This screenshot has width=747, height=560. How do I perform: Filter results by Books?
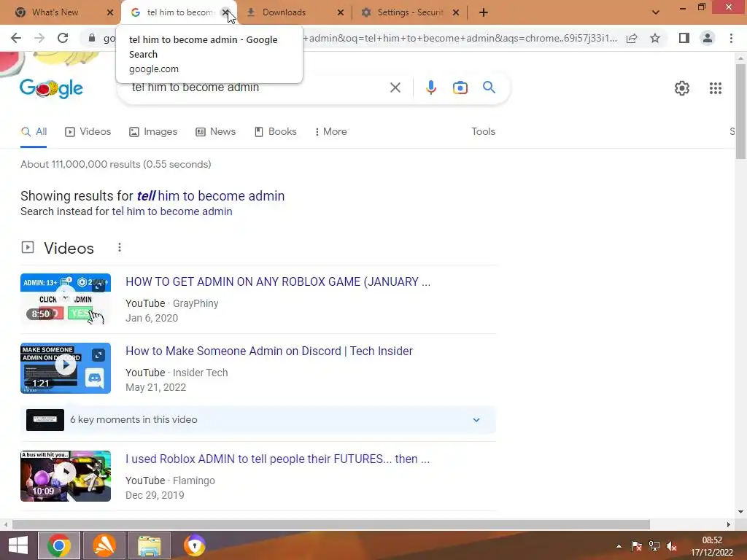pyautogui.click(x=275, y=132)
